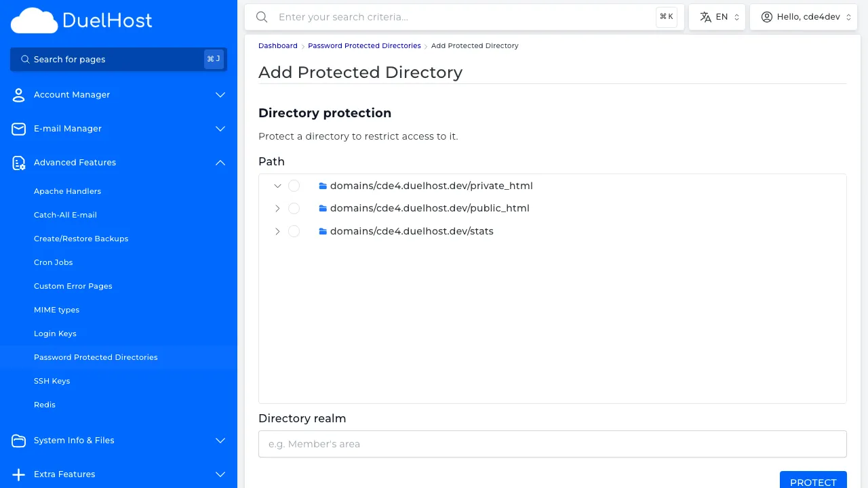Click the translate icon beside EN

click(x=705, y=16)
